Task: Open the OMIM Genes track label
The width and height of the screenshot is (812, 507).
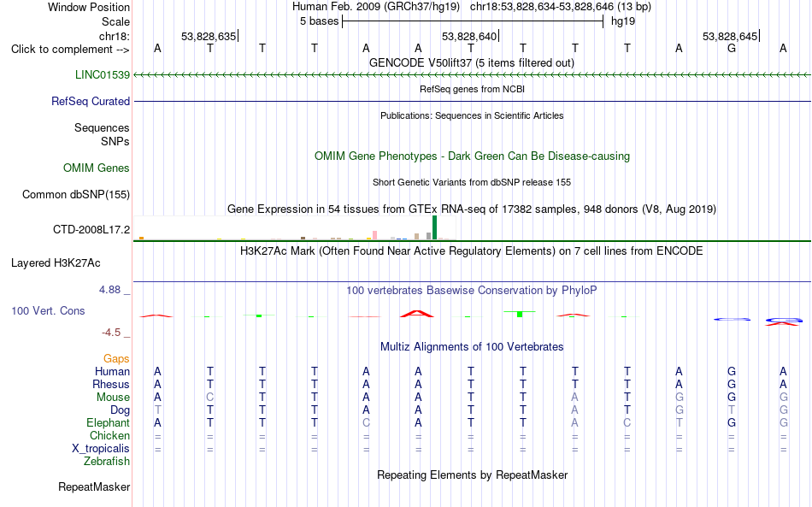Action: pyautogui.click(x=96, y=168)
